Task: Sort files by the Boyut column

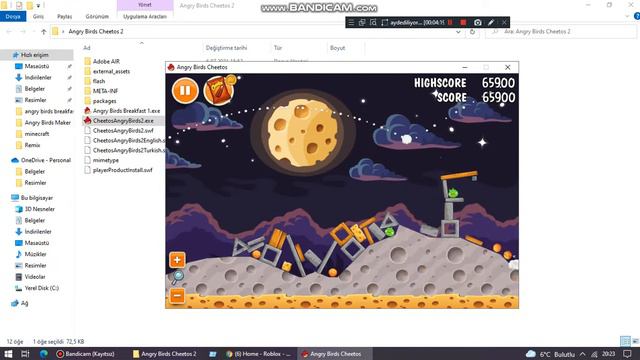Action: coord(338,48)
